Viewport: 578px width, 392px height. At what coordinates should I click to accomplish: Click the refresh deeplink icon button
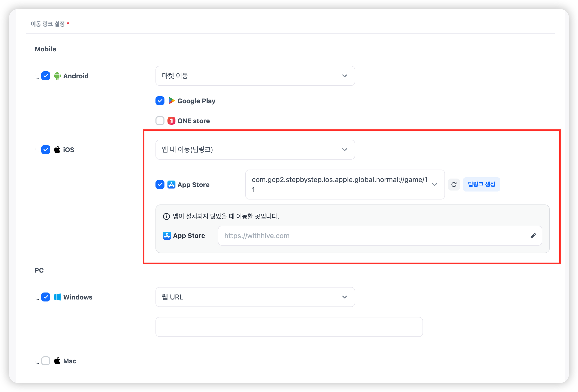pos(454,185)
